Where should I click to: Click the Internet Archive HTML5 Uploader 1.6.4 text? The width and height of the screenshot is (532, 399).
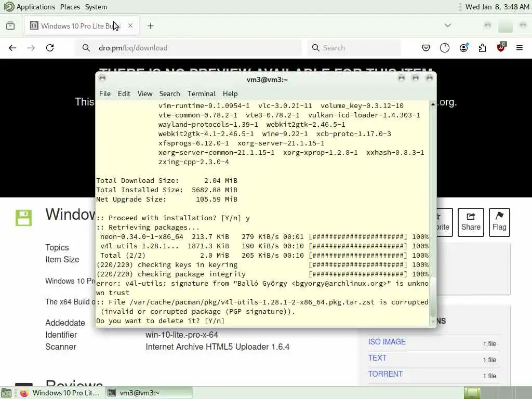pos(218,347)
